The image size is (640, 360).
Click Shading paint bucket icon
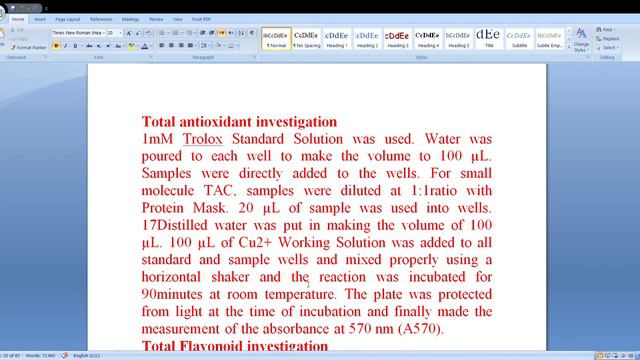(218, 45)
